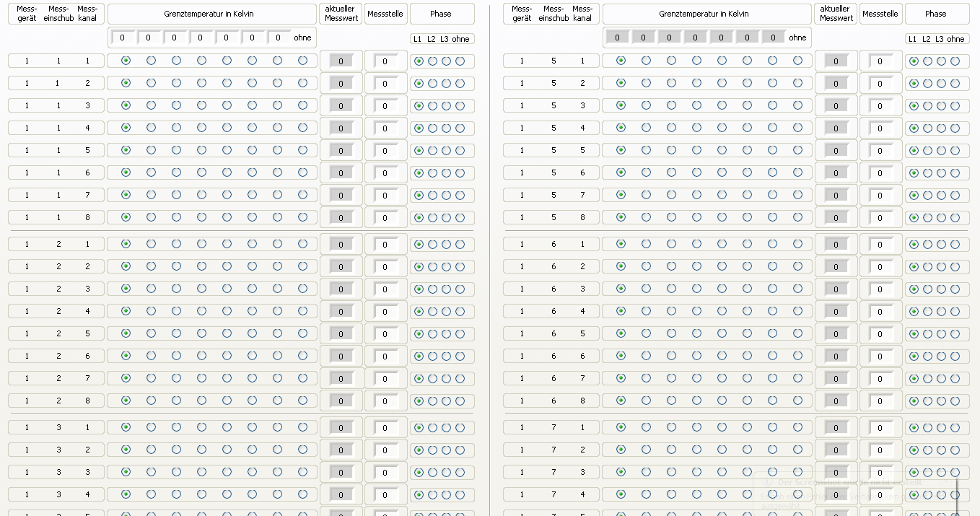Viewport: 980px width, 516px height.
Task: Choose phase L1 for row 1-3-1
Action: pos(419,428)
